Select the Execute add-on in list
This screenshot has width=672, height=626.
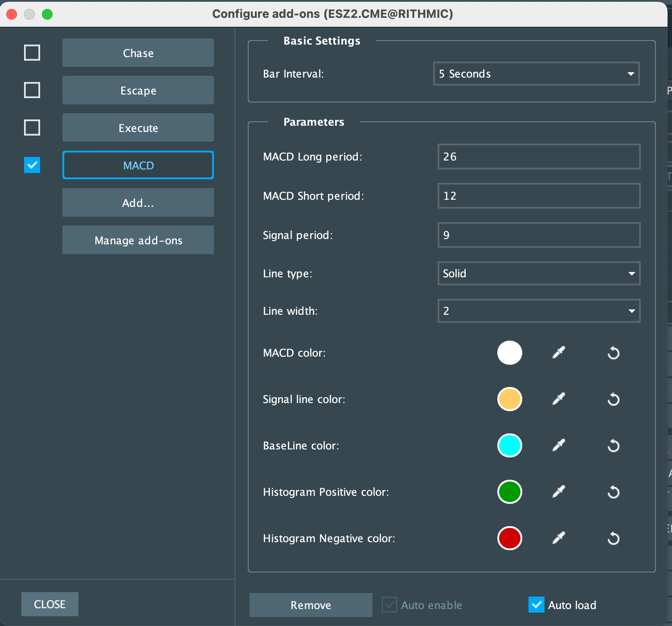[x=138, y=128]
